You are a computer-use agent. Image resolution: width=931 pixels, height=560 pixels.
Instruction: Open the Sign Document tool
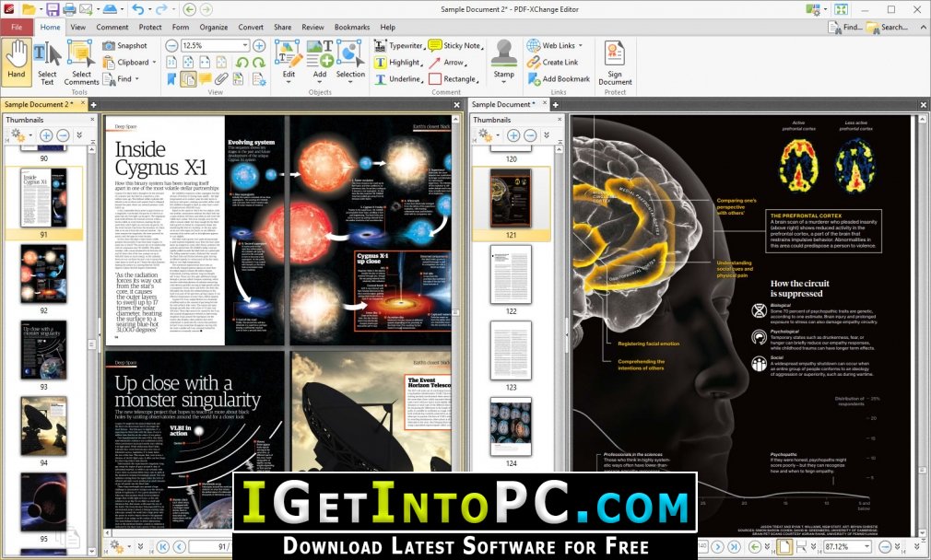click(615, 64)
